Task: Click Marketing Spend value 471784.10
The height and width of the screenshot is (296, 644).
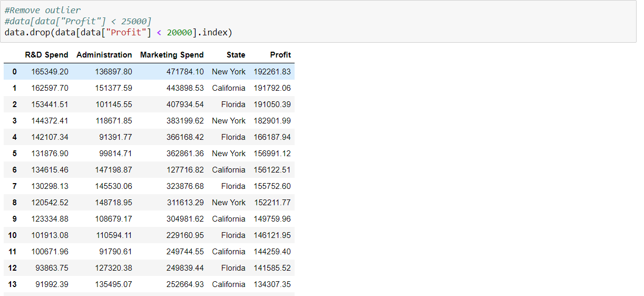Action: point(185,72)
